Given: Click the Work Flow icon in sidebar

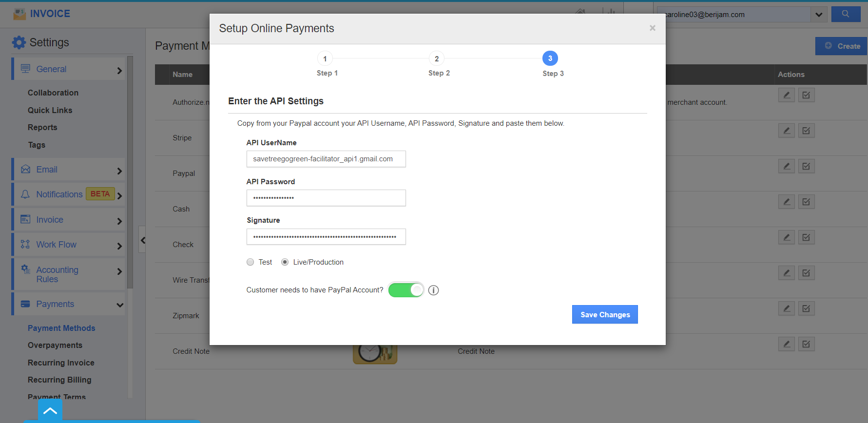Looking at the screenshot, I should pyautogui.click(x=25, y=245).
